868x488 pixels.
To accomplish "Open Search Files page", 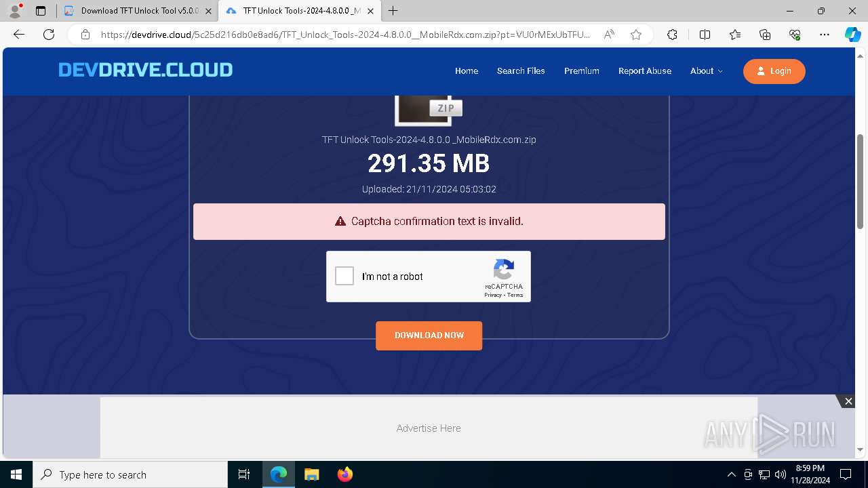I will (x=521, y=71).
